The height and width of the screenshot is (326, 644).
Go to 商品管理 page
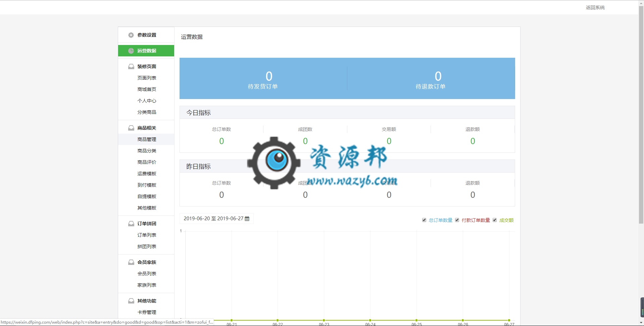click(x=147, y=139)
